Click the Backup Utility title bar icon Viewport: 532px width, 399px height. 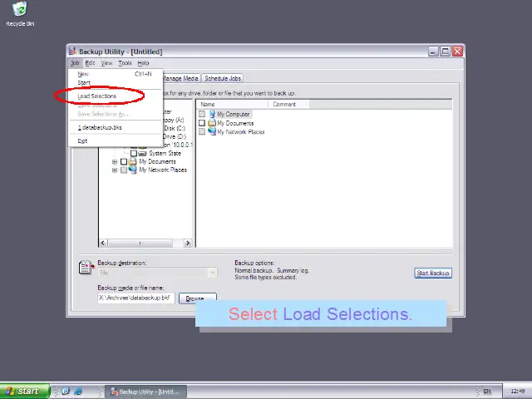tap(73, 52)
